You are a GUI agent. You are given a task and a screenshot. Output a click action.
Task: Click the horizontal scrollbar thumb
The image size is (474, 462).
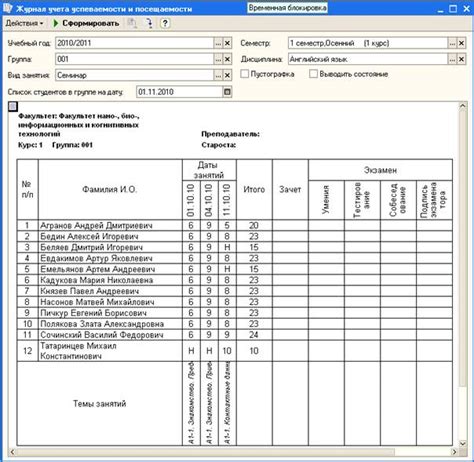tap(206, 452)
